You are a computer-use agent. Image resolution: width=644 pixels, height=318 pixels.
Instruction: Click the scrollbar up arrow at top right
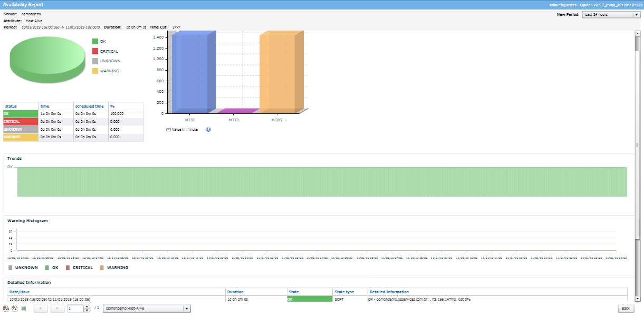(638, 33)
